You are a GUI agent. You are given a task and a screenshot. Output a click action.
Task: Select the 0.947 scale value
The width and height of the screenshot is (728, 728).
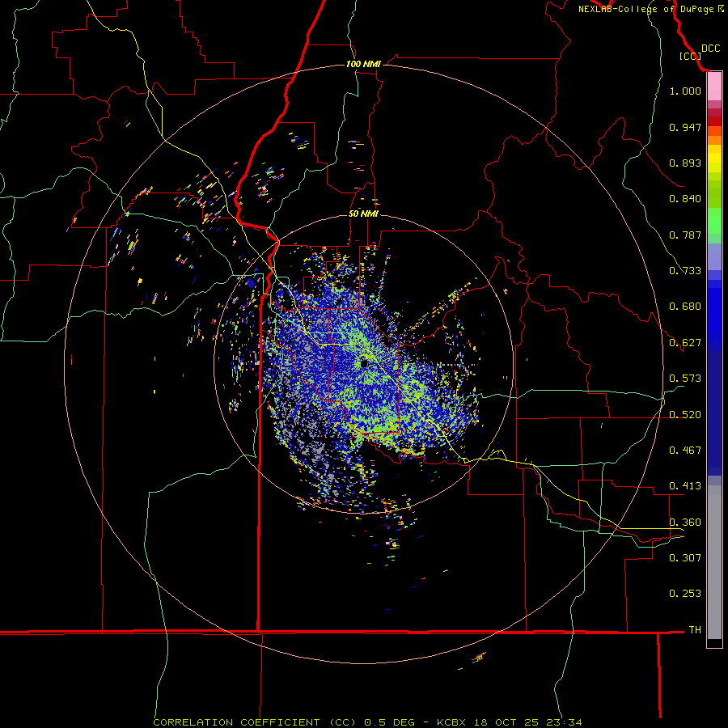(x=685, y=127)
